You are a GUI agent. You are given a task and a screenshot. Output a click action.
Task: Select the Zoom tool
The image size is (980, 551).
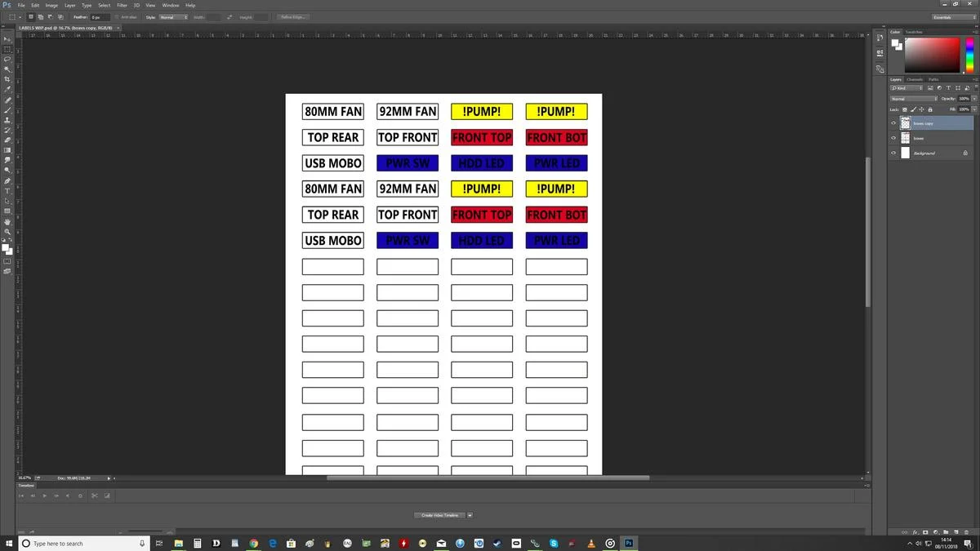point(8,232)
